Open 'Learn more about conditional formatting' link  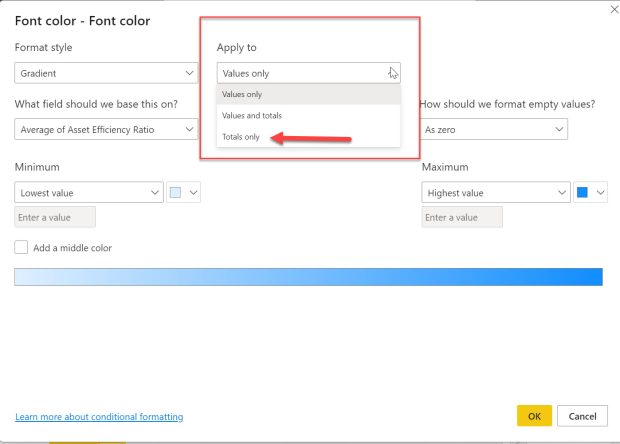tap(99, 417)
